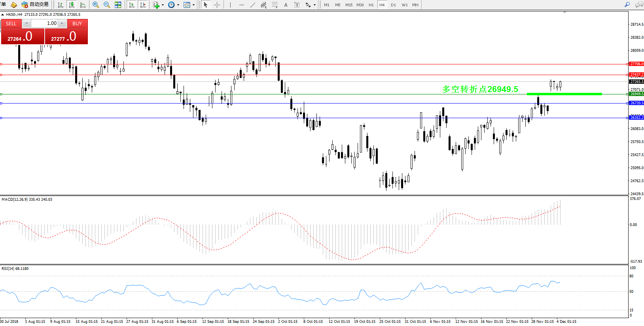Tile chart windows with grid icon
Viewport: 644px width, 326px height.
click(118, 5)
